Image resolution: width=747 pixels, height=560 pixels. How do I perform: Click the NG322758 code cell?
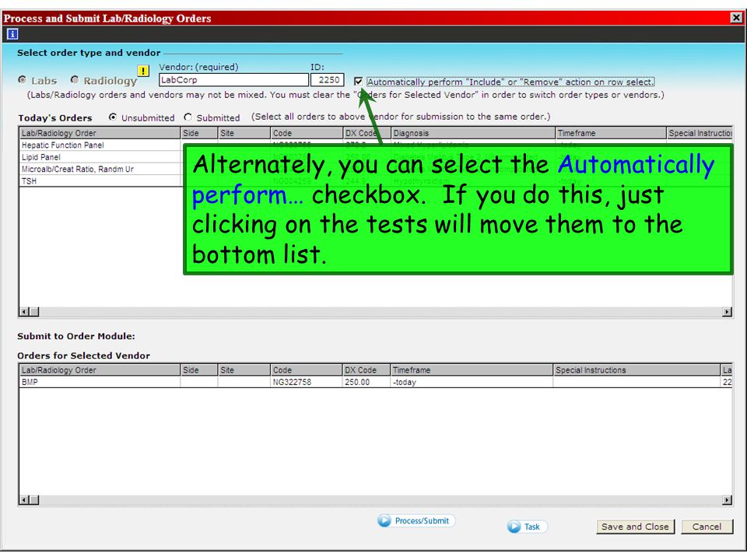pyautogui.click(x=306, y=382)
